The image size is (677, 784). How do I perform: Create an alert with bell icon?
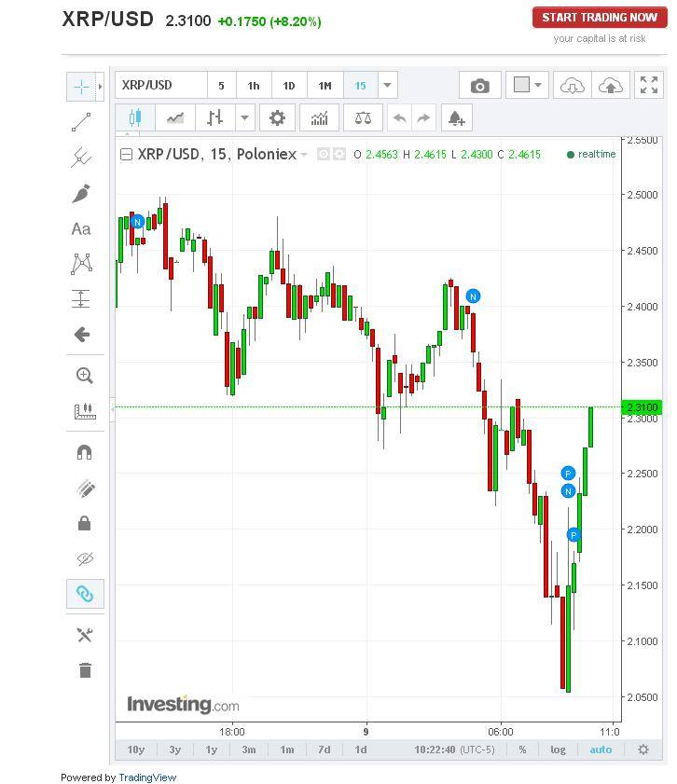click(x=457, y=118)
